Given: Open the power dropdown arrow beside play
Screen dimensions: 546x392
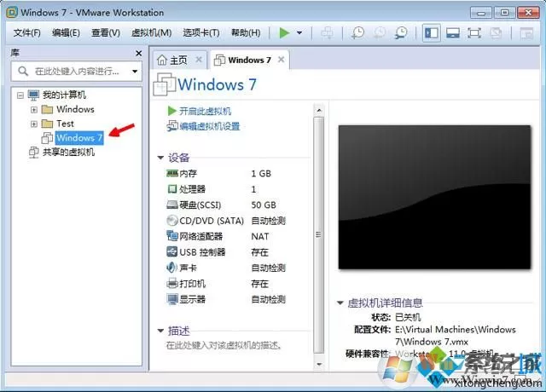Looking at the screenshot, I should (299, 33).
